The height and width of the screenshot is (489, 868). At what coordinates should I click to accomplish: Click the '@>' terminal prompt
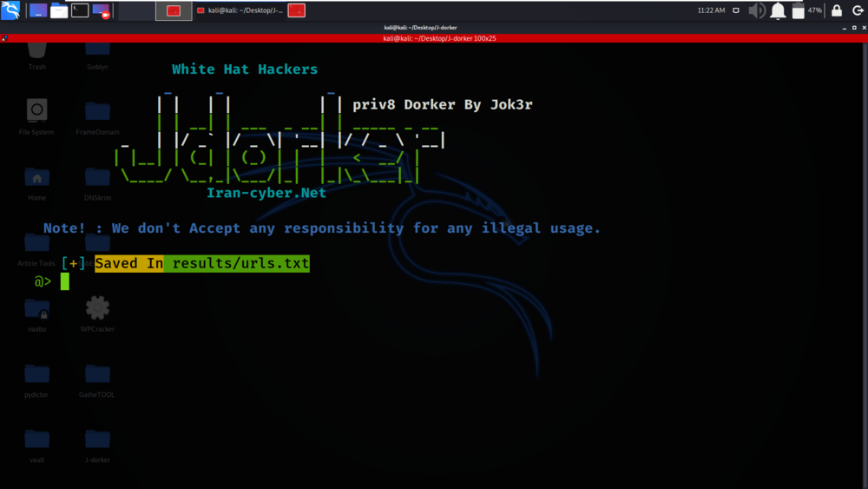pos(43,281)
